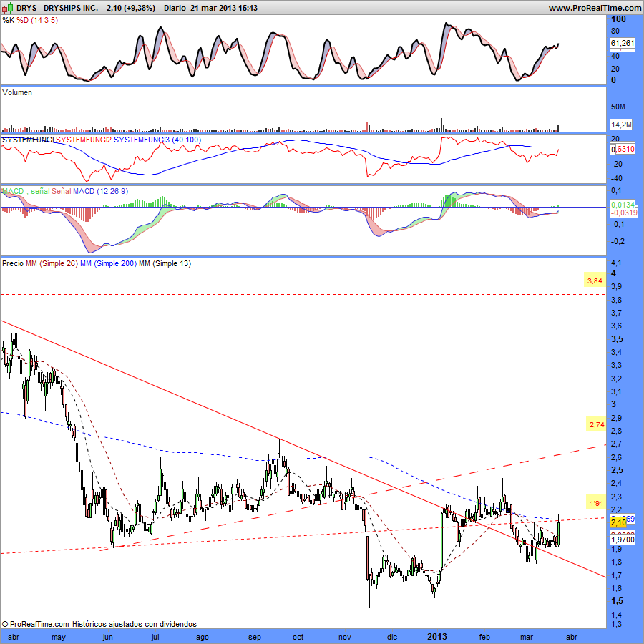644x644 pixels.
Task: Click the -0,2 label on the MACD axis
Action: point(617,241)
